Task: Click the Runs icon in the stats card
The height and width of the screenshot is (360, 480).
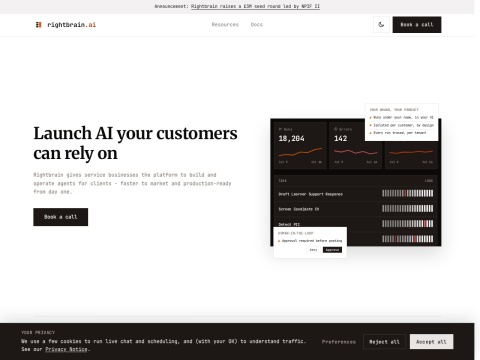Action: tap(280, 129)
